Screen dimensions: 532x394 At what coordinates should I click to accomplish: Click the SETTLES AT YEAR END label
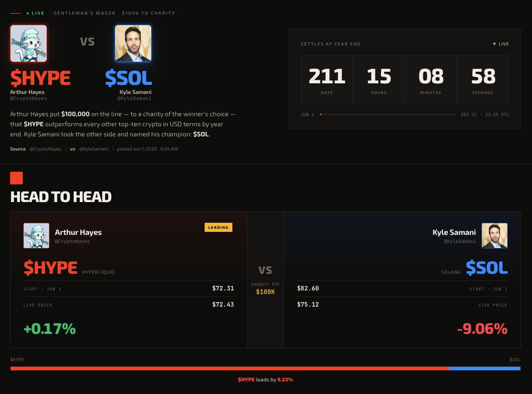click(330, 44)
